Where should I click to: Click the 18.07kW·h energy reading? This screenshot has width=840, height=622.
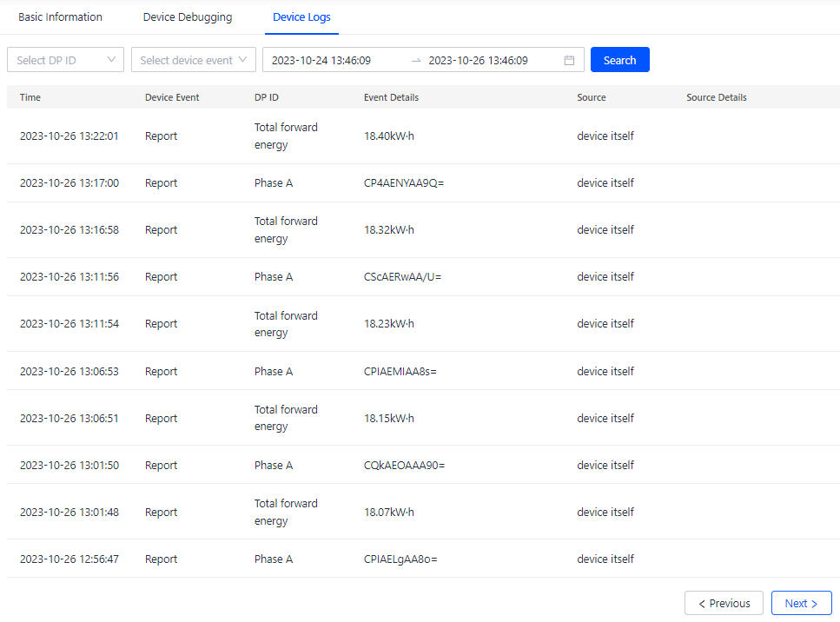pos(389,513)
